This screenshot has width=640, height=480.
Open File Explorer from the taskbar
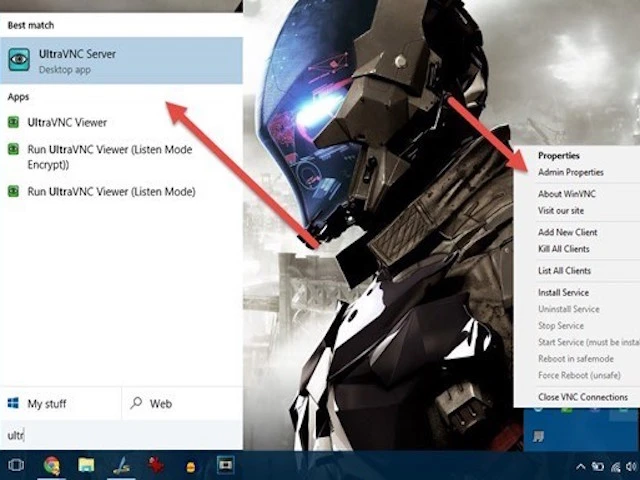click(x=86, y=465)
